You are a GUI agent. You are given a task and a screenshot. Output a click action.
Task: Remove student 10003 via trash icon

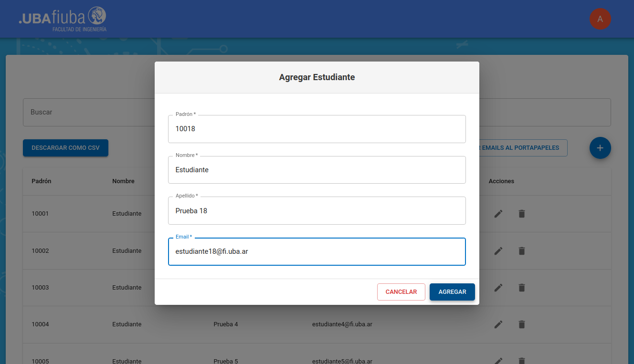(x=521, y=288)
